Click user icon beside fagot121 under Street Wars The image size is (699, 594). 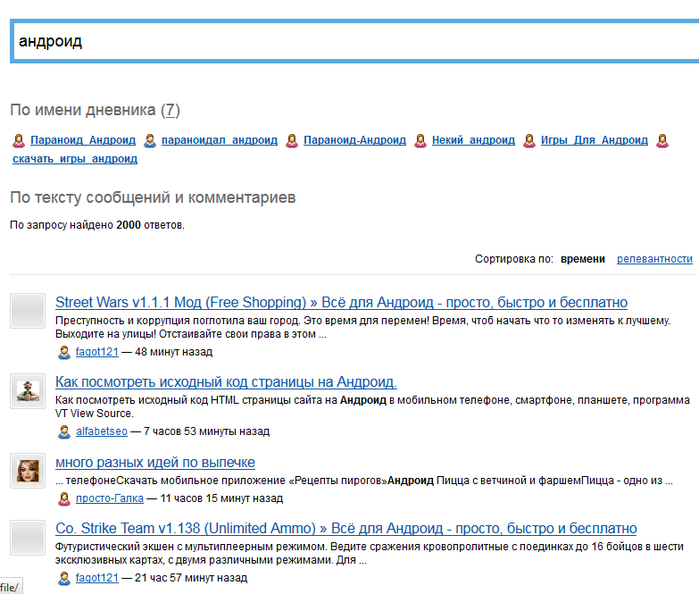tap(65, 352)
